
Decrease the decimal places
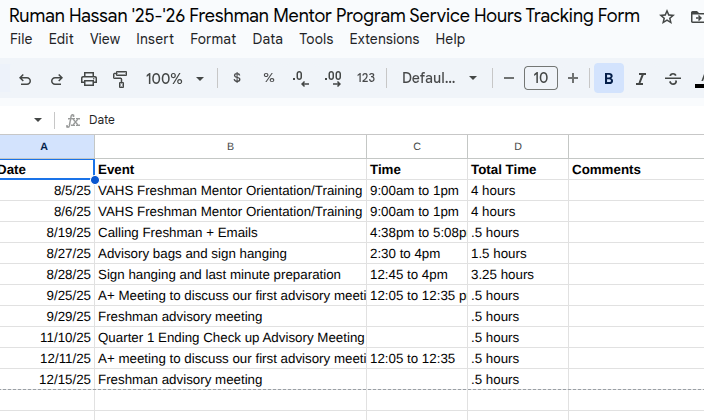coord(300,79)
